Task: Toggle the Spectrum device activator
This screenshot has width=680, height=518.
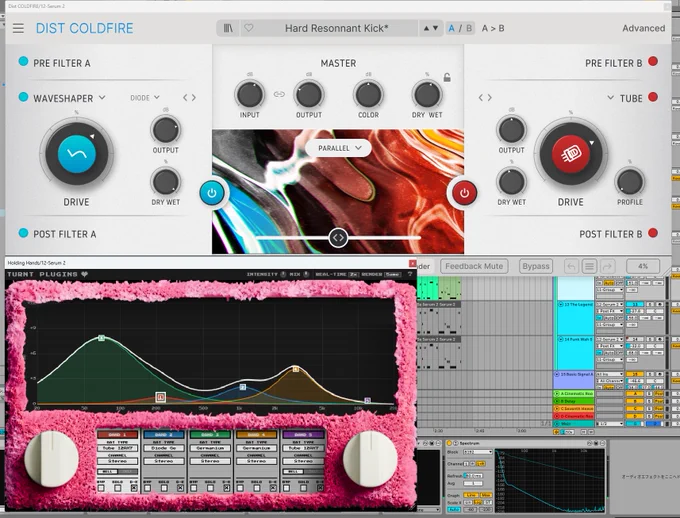Action: click(x=449, y=443)
